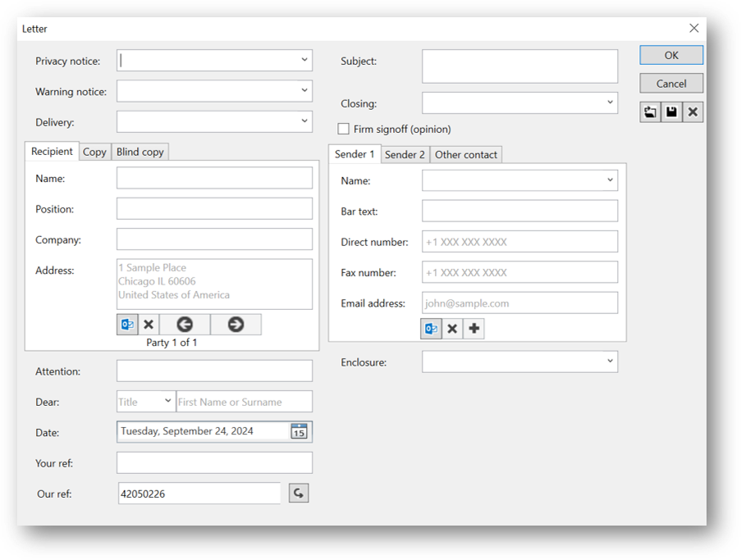Click the Company input field

pos(214,239)
